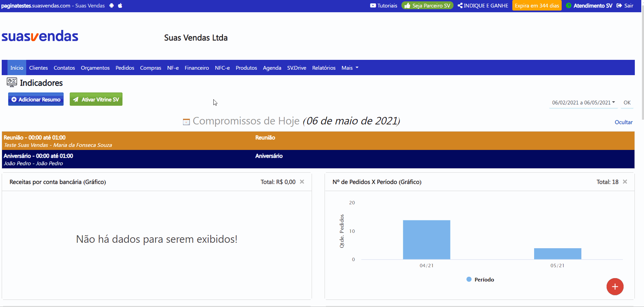Click the Android app icon in header

click(112, 5)
